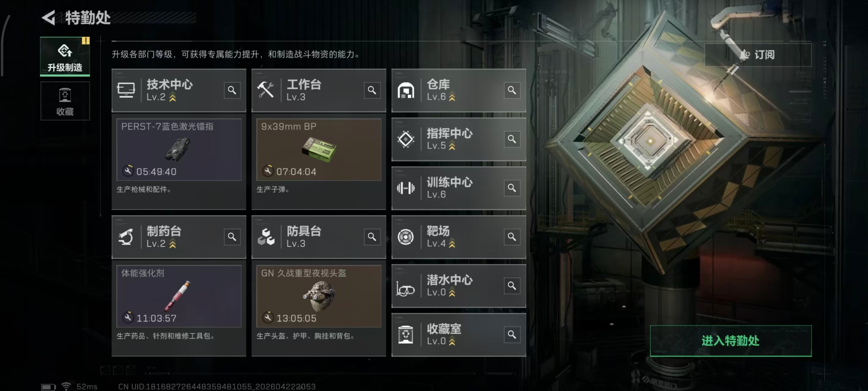Viewport: 868px width, 391px height.
Task: Click the 订阅 subscribe button
Action: point(758,55)
